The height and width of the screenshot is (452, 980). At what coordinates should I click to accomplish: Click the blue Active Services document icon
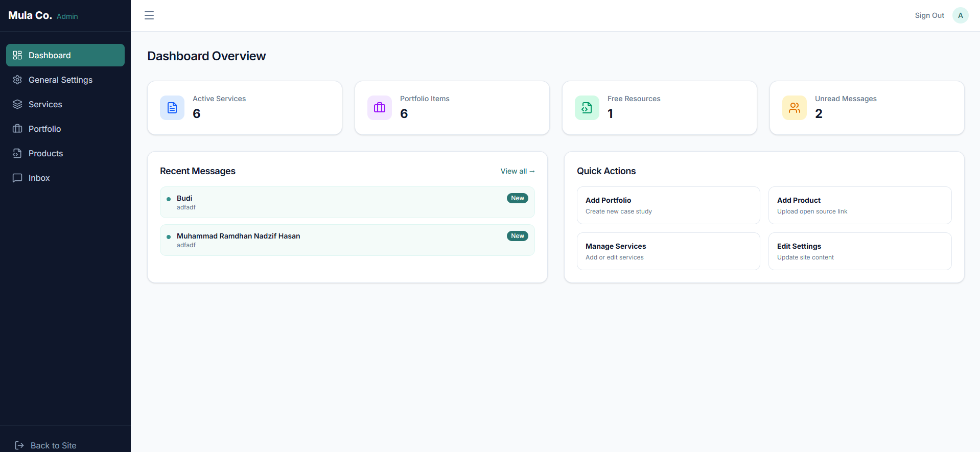click(172, 108)
